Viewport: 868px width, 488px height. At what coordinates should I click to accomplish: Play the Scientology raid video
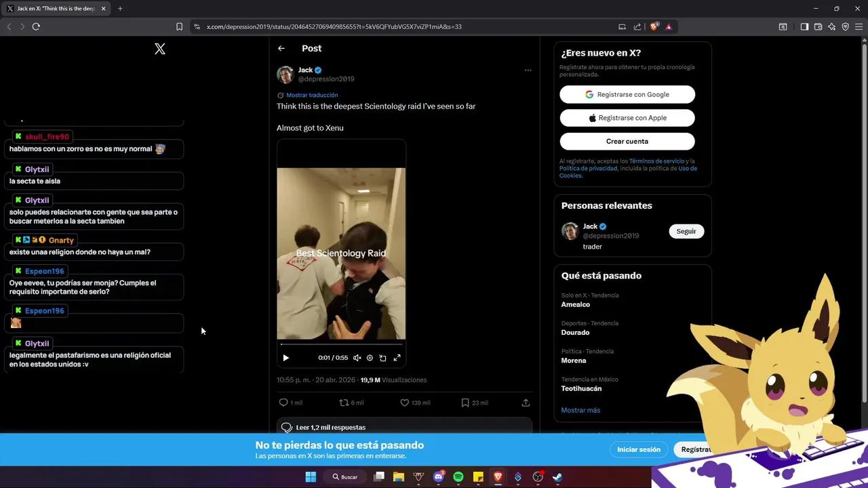click(285, 358)
